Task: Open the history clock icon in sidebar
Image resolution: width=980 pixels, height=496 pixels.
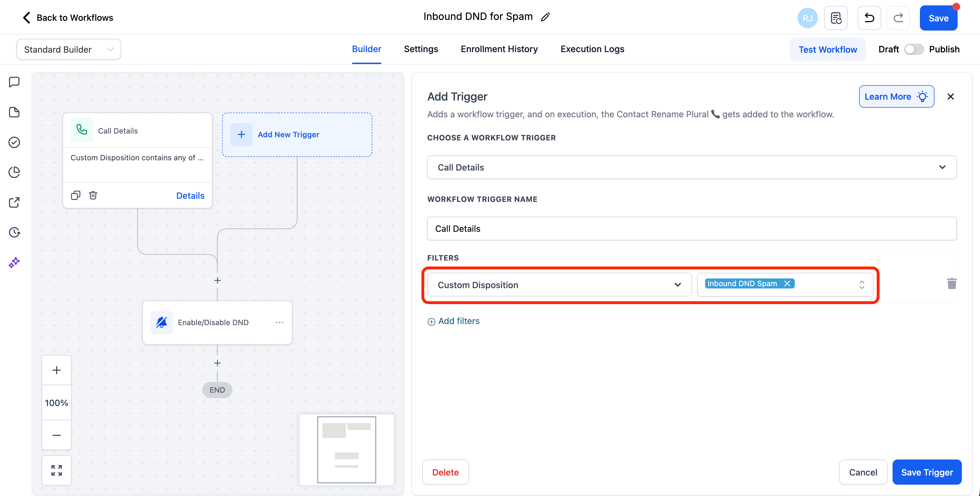Action: coord(14,232)
